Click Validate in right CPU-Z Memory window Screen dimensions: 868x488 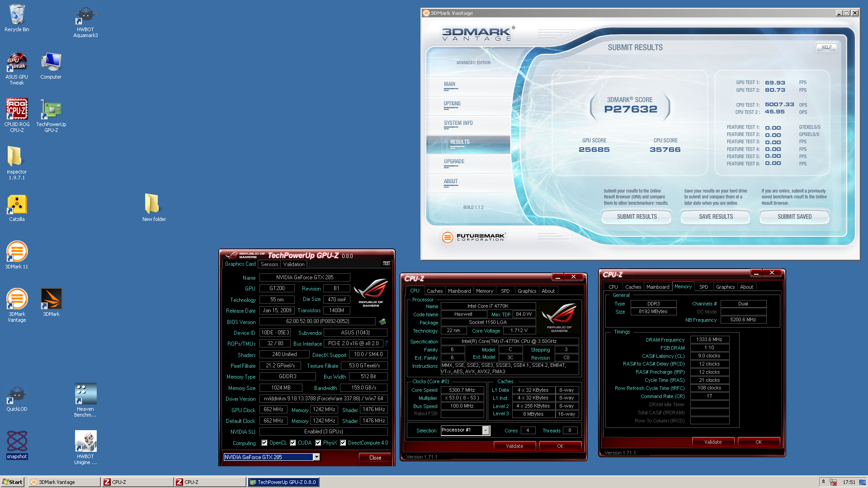click(x=713, y=442)
